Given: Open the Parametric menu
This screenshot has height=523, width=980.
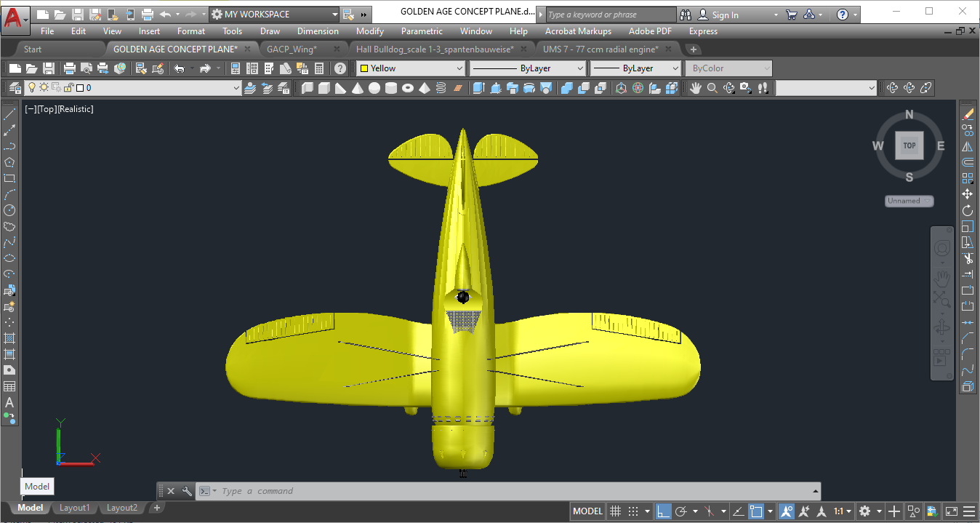Looking at the screenshot, I should pyautogui.click(x=422, y=31).
